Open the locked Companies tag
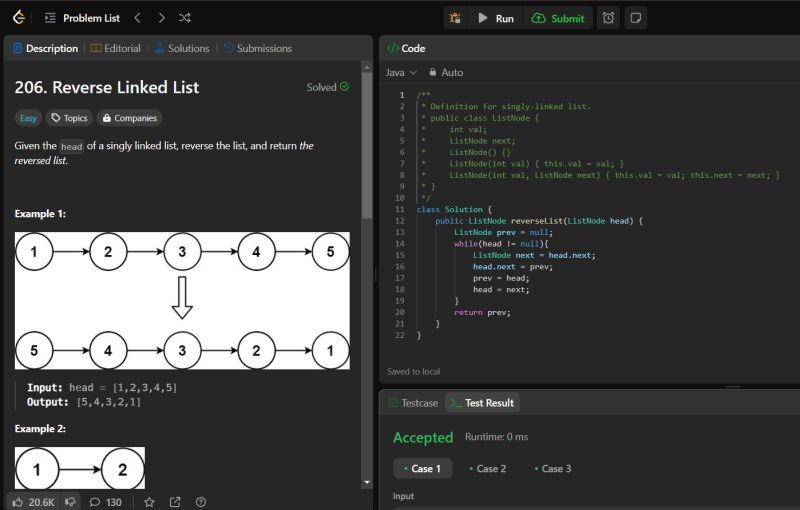This screenshot has height=510, width=800. click(130, 118)
